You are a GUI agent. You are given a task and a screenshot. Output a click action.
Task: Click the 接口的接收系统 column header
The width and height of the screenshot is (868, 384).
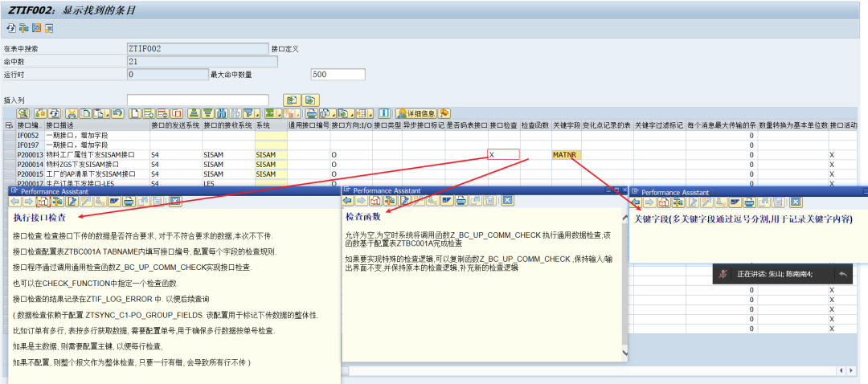(227, 126)
